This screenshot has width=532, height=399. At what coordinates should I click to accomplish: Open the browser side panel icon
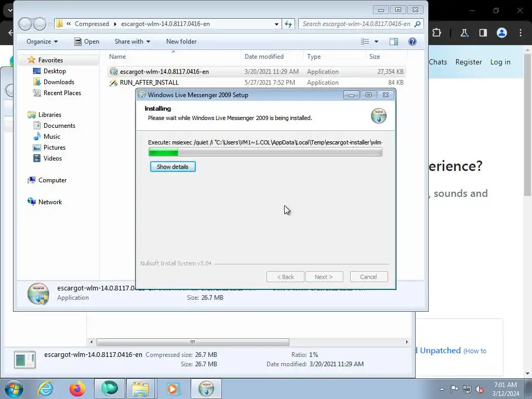(483, 33)
